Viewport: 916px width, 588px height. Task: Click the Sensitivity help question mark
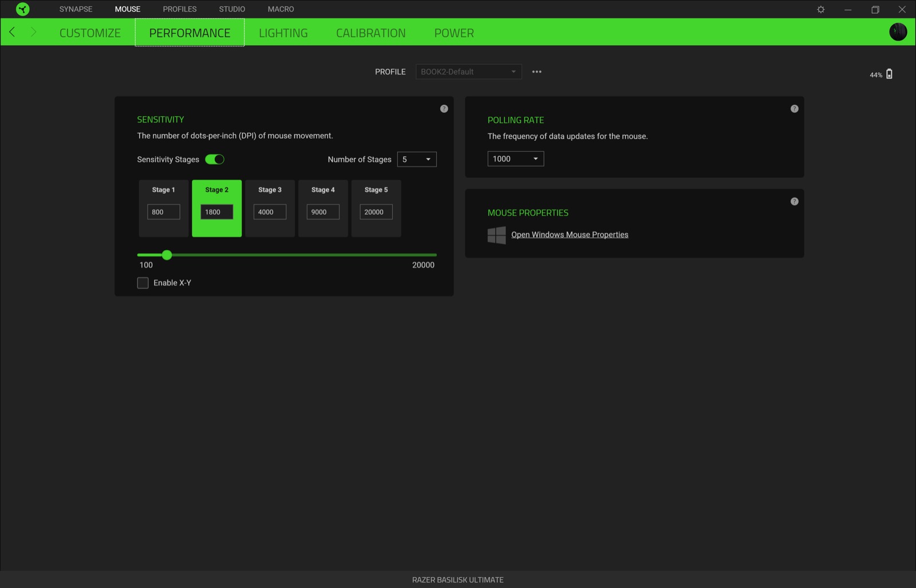click(x=444, y=109)
